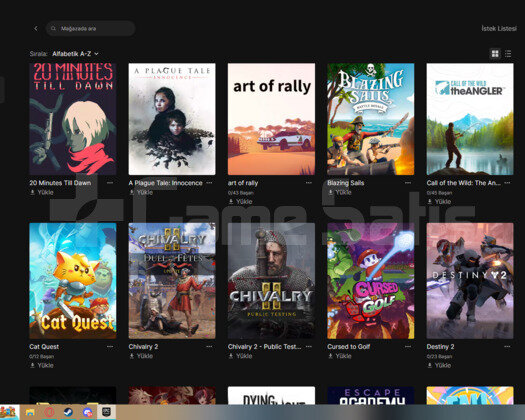The height and width of the screenshot is (420, 525).
Task: Install Cat Quest via Yükle
Action: (42, 365)
